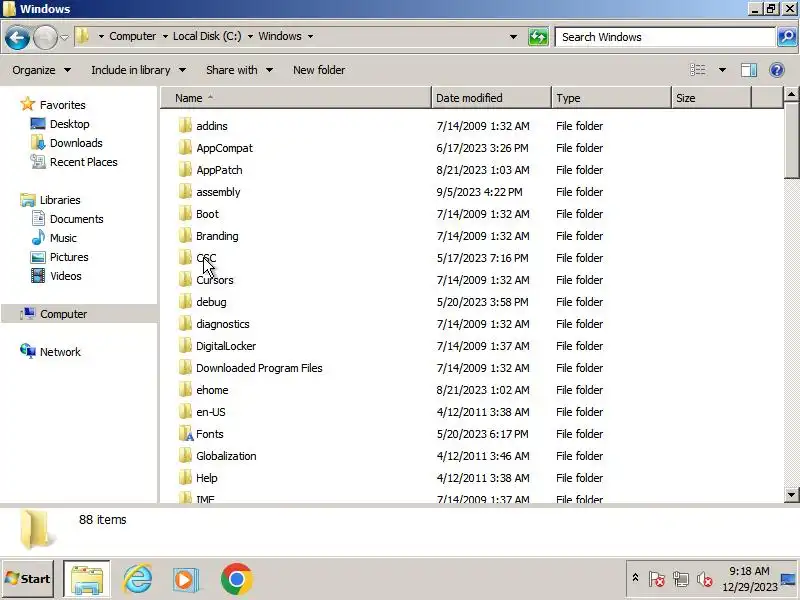Click the scrollbar up arrow

[x=791, y=94]
